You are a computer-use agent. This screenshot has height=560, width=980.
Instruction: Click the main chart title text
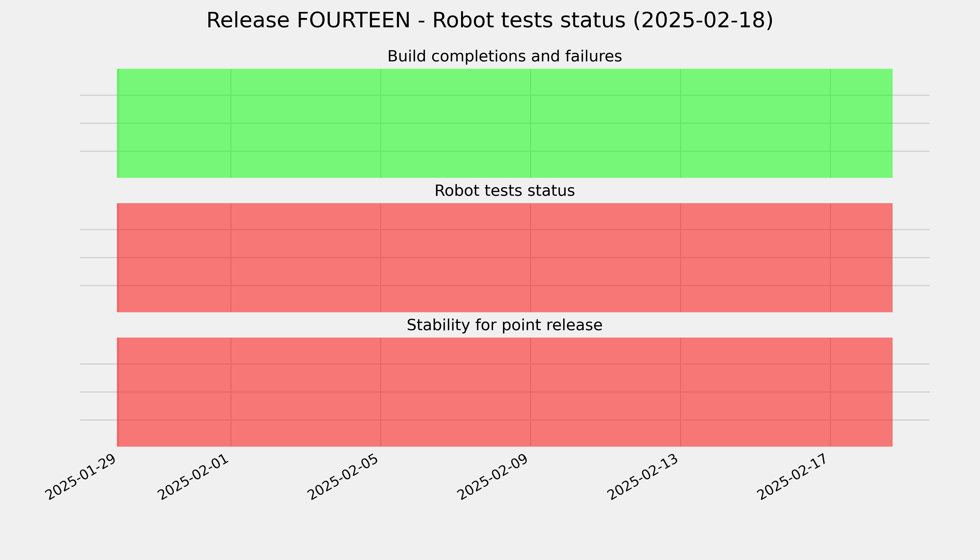point(490,20)
